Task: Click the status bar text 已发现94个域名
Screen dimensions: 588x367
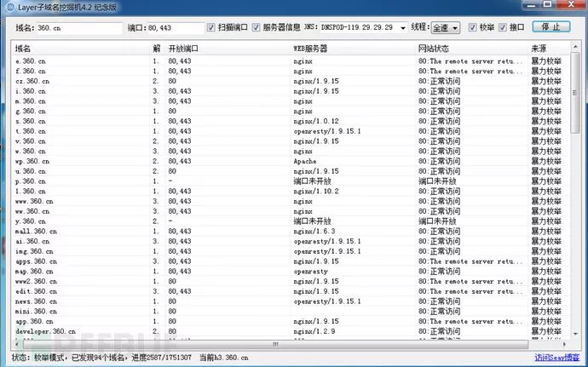Action: pyautogui.click(x=98, y=358)
